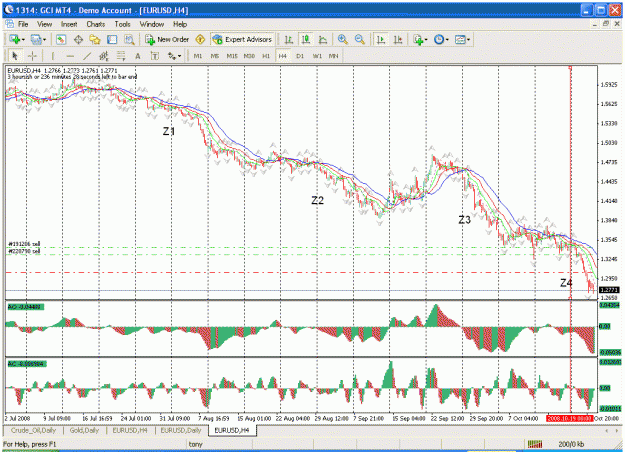Open the Help menu
The image size is (625, 452).
click(180, 24)
